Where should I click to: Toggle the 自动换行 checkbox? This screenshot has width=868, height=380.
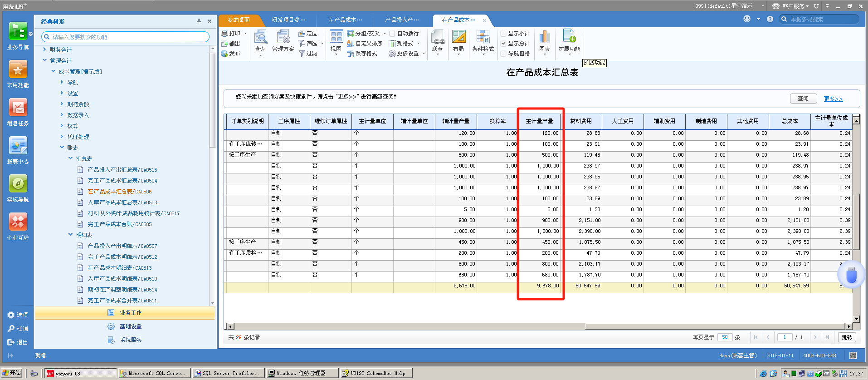click(x=393, y=34)
